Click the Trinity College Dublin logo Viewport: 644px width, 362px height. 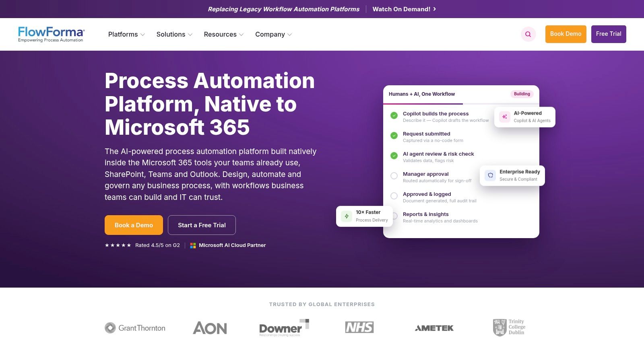[x=509, y=327]
